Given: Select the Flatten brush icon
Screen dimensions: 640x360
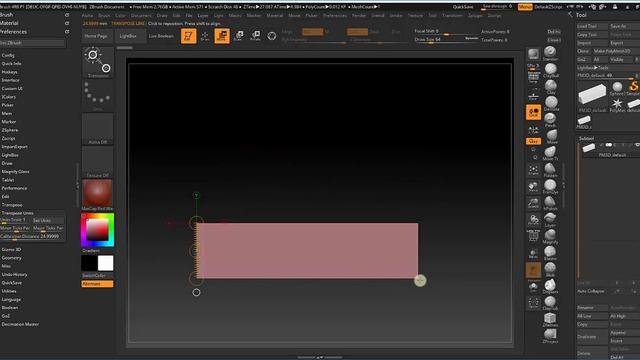Looking at the screenshot, I should pyautogui.click(x=550, y=170).
